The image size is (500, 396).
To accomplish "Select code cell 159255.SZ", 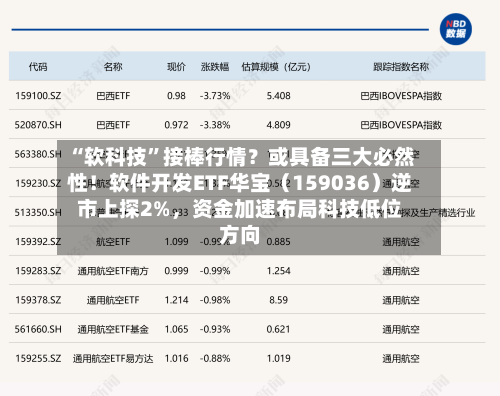I will [38, 358].
